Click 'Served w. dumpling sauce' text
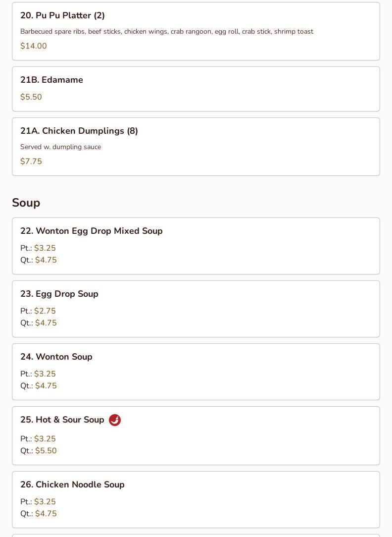392x537 pixels. pyautogui.click(x=60, y=147)
